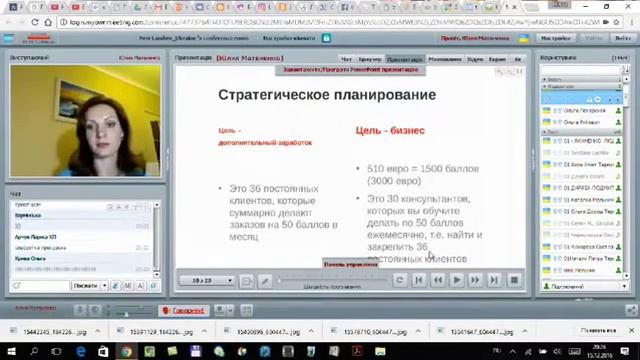Click the play button in presentation controls
640x360 pixels.
pos(457,280)
